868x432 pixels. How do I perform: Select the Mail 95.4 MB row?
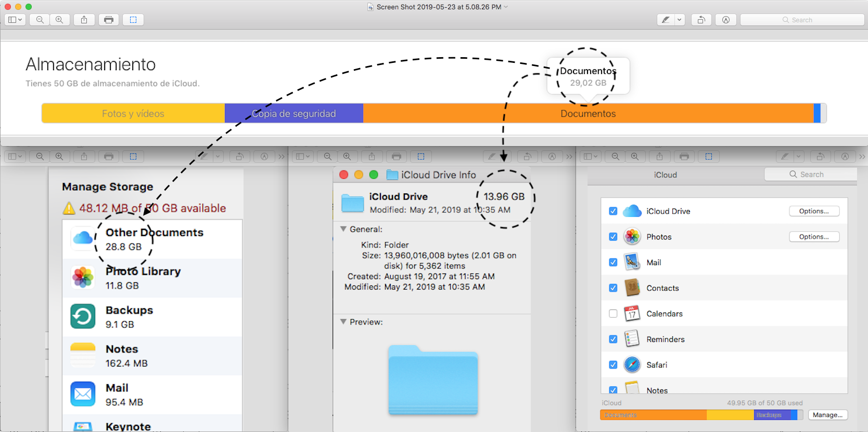tap(152, 395)
